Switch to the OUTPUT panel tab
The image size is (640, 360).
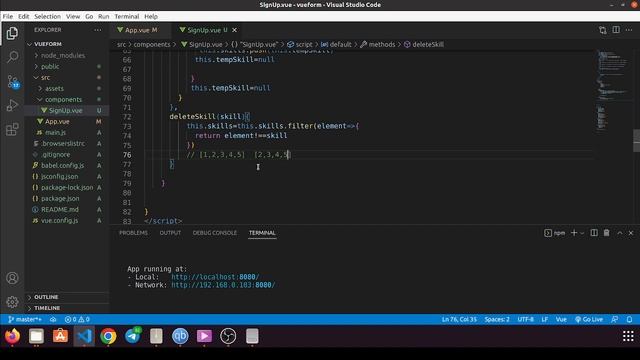click(170, 233)
